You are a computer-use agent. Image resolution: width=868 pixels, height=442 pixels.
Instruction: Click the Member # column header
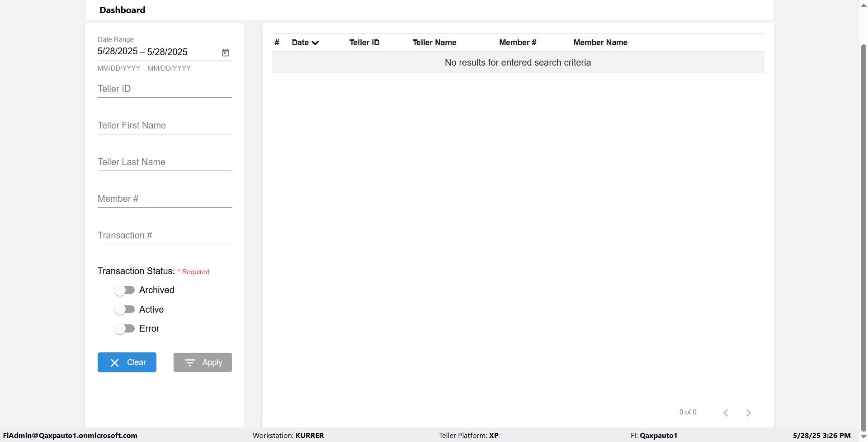[518, 43]
